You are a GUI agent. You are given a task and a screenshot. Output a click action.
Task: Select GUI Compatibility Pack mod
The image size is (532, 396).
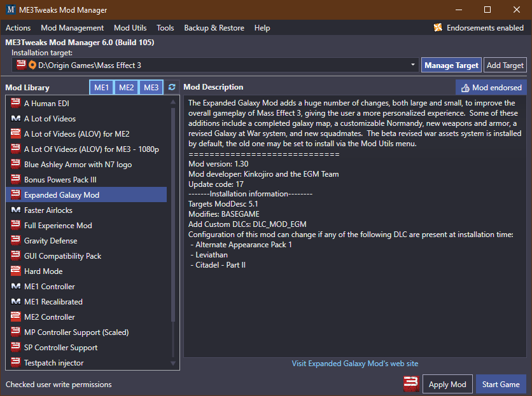pyautogui.click(x=87, y=256)
